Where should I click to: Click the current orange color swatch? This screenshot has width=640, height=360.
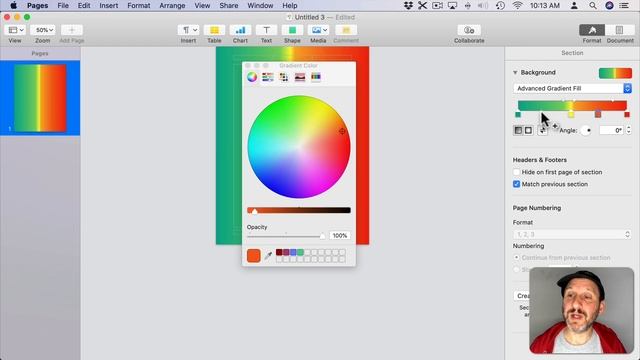(253, 256)
